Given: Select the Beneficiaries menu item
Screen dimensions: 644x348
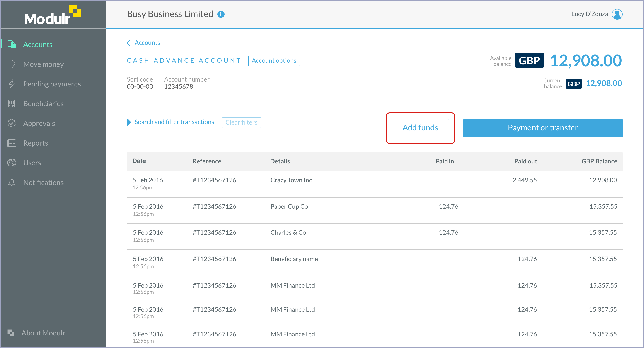Looking at the screenshot, I should pos(44,103).
